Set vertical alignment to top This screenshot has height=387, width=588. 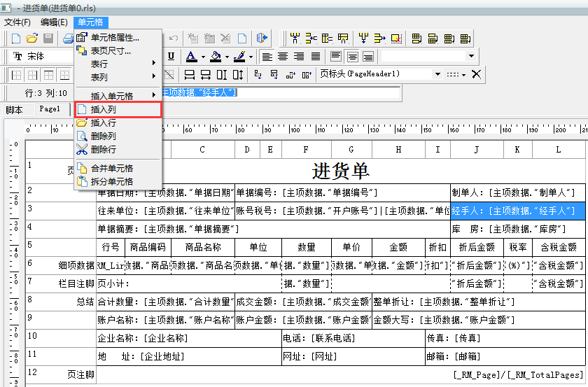click(x=336, y=56)
